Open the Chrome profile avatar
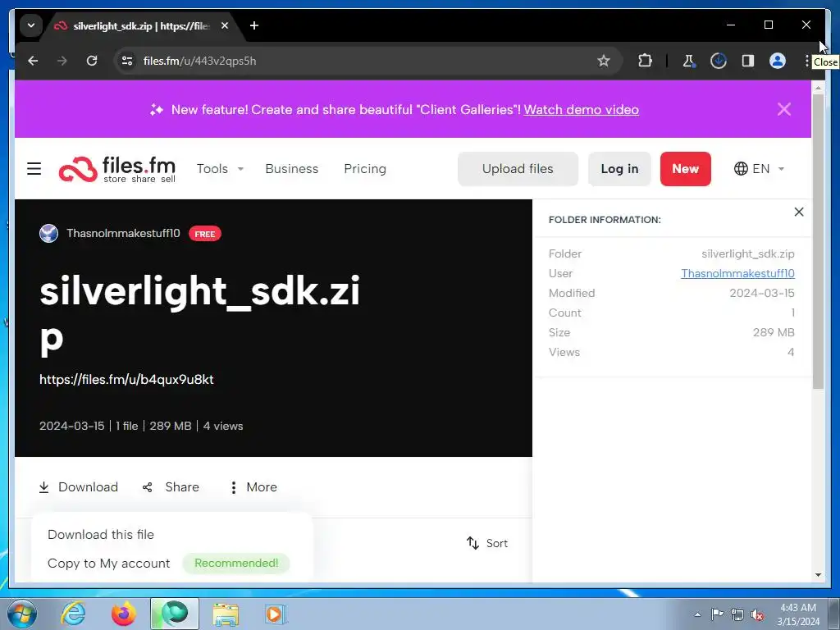This screenshot has width=840, height=630. pyautogui.click(x=778, y=61)
